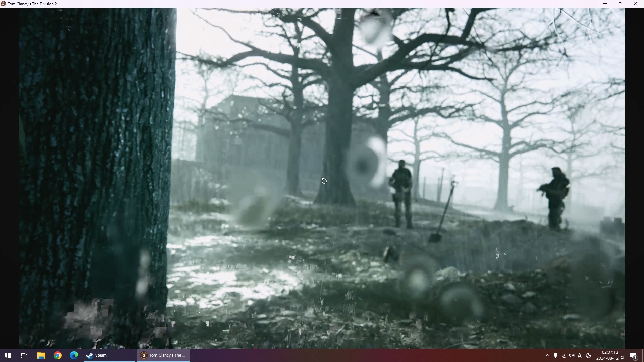Expand the hidden system tray icons
This screenshot has height=362, width=644.
pos(548,355)
